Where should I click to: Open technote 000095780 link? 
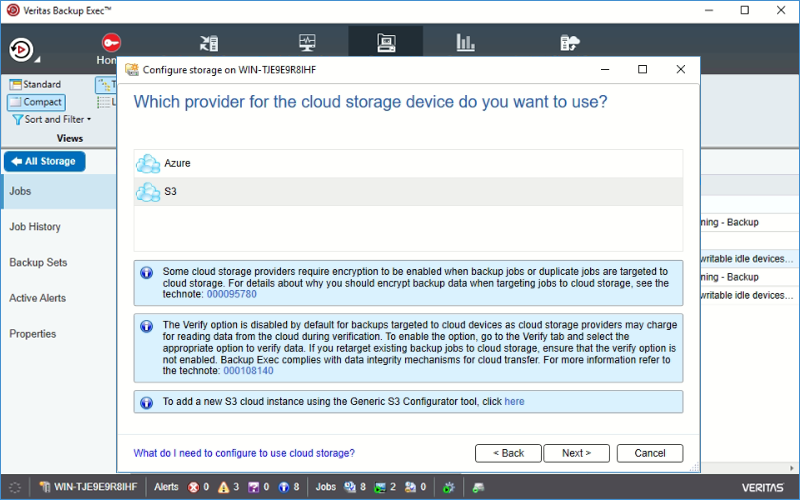232,294
